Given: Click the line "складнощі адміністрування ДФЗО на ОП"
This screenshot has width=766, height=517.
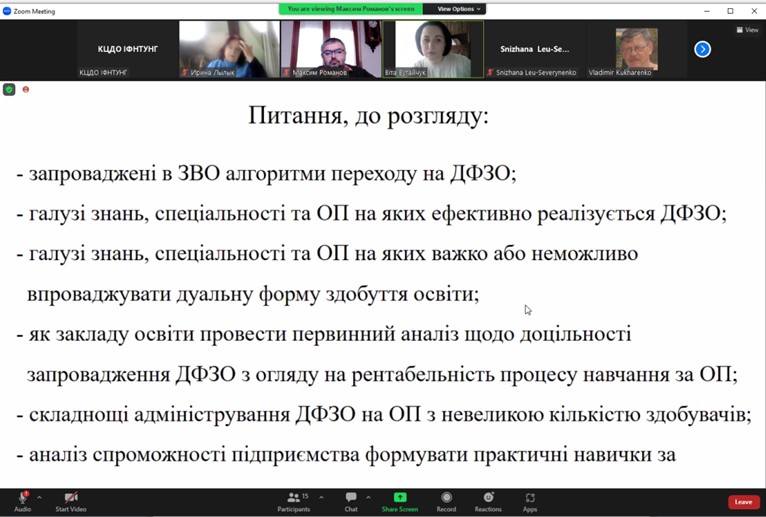Looking at the screenshot, I should 225,415.
